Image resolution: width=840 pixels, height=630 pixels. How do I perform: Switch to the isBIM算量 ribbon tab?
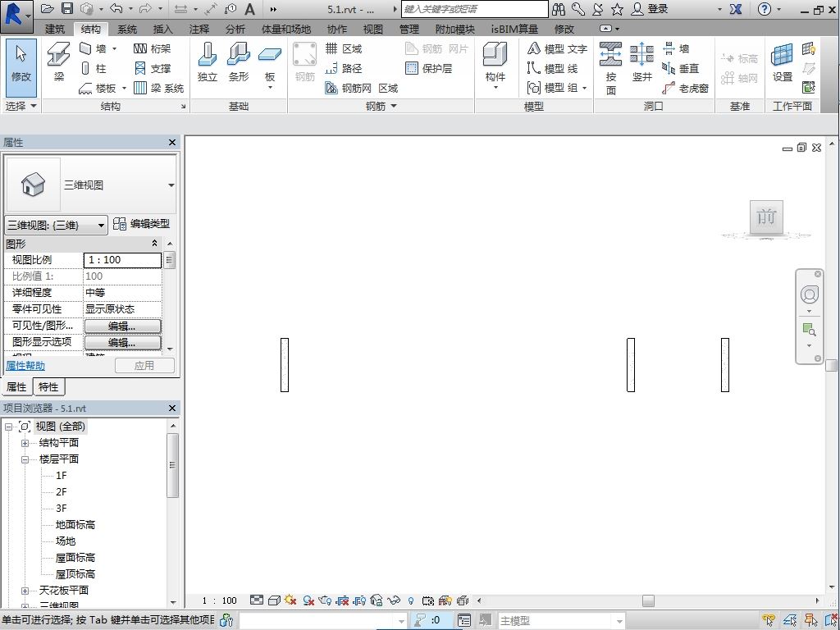point(514,29)
